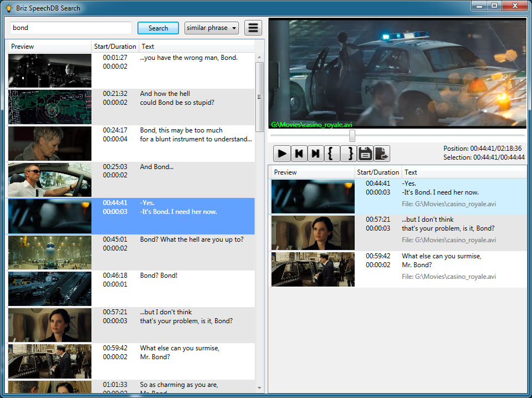Click the green casino_royale.avi path overlay
This screenshot has width=532, height=398.
311,125
